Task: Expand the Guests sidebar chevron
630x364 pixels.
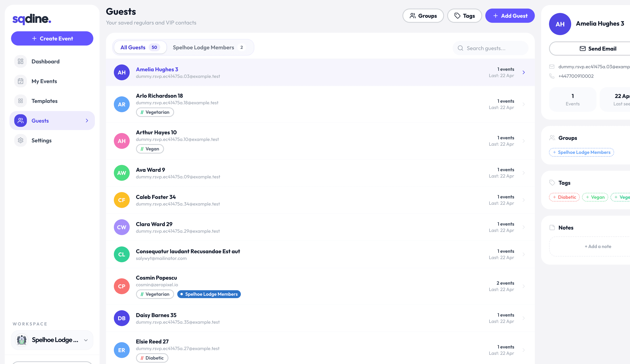Action: (x=87, y=121)
